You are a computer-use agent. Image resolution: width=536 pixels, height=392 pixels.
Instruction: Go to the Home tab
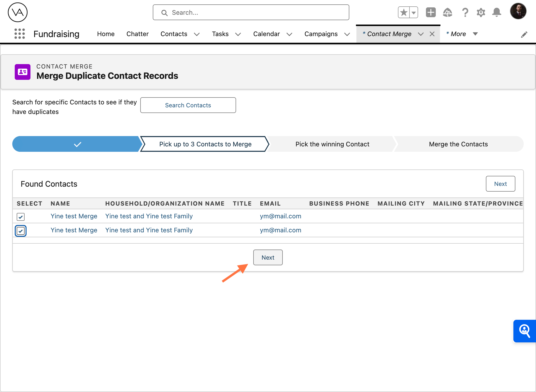coord(106,34)
